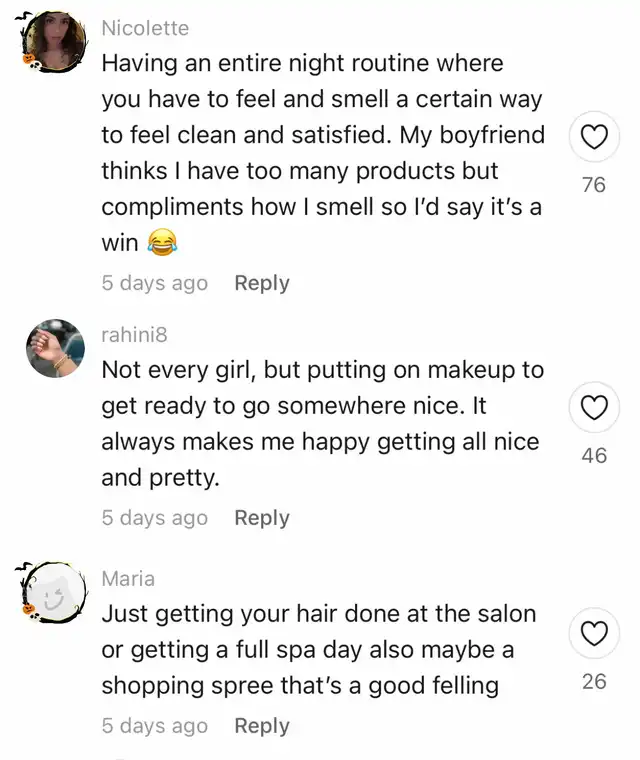Like Maria's salon and spa comment
The image size is (640, 760).
coord(594,635)
